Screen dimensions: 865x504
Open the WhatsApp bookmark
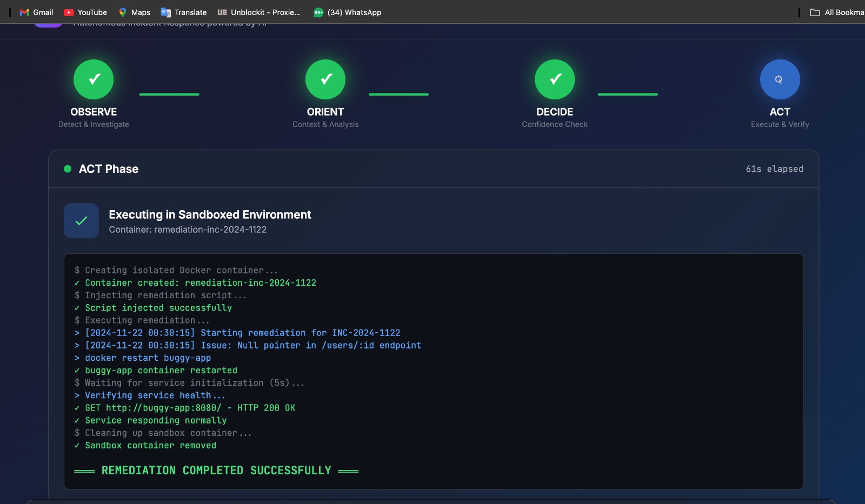pos(348,12)
